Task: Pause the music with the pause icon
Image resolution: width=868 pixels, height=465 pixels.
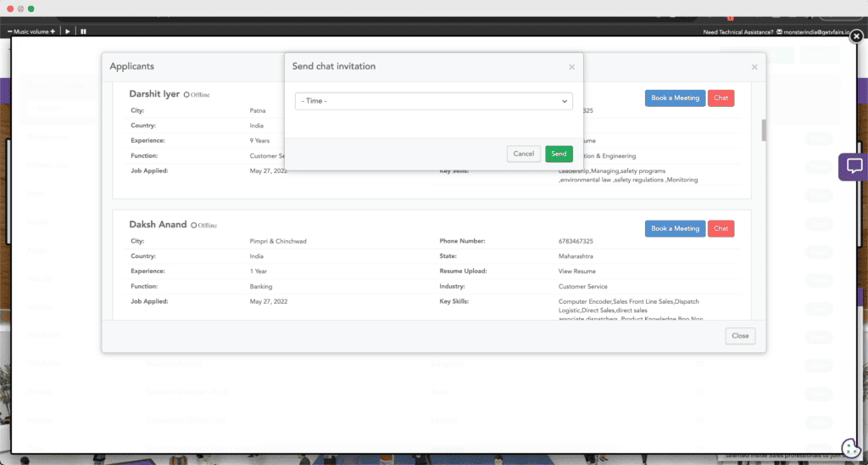Action: click(83, 31)
